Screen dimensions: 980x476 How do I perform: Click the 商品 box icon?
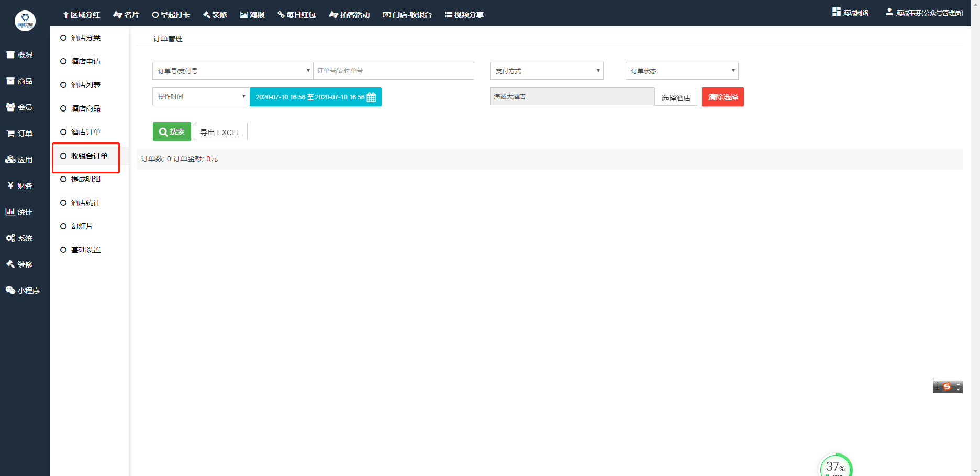coord(10,81)
